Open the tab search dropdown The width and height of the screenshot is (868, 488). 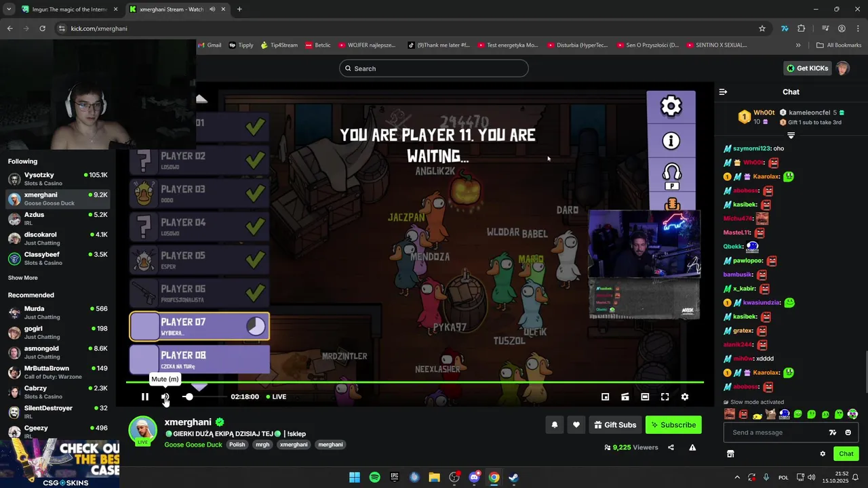click(x=8, y=9)
